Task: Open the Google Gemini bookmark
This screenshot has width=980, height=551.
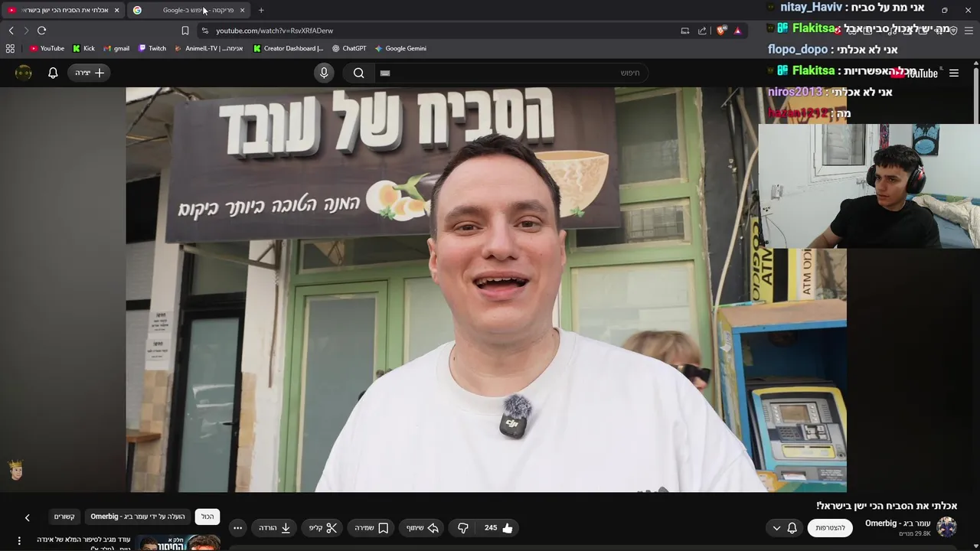Action: (400, 48)
